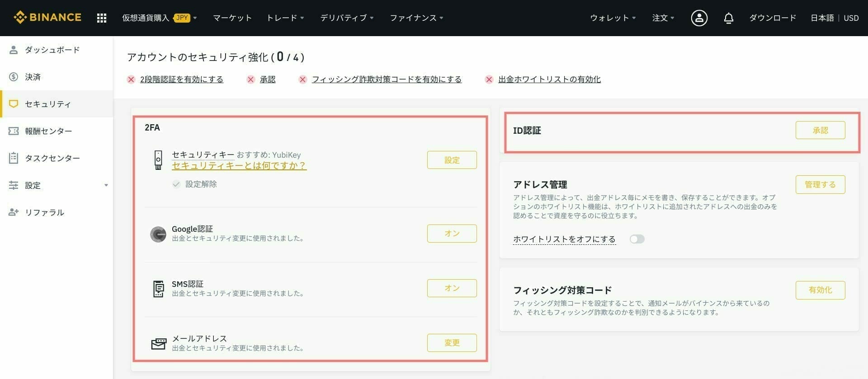This screenshot has height=379, width=868.
Task: Click the ID認証 heading text
Action: tap(527, 131)
